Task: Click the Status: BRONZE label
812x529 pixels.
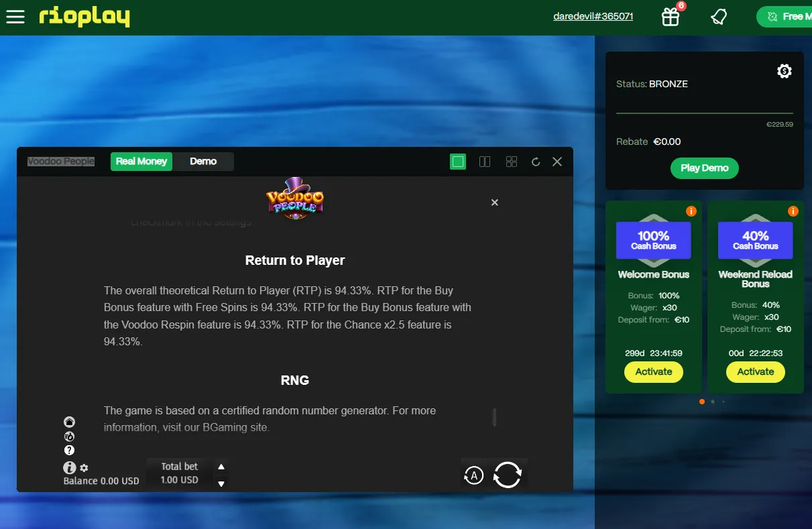Action: (652, 84)
